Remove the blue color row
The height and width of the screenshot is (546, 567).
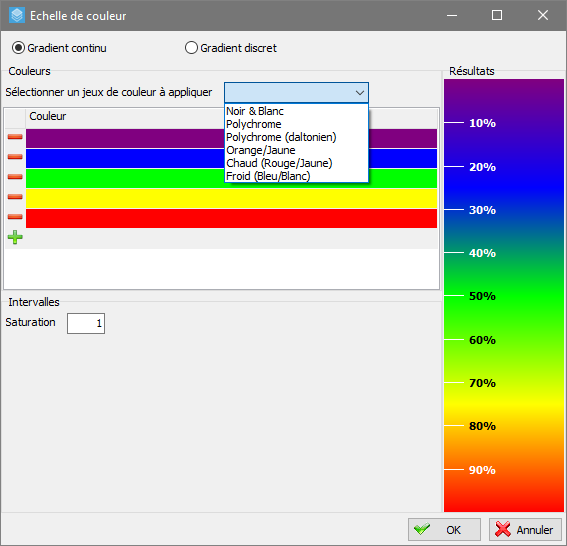(15, 157)
